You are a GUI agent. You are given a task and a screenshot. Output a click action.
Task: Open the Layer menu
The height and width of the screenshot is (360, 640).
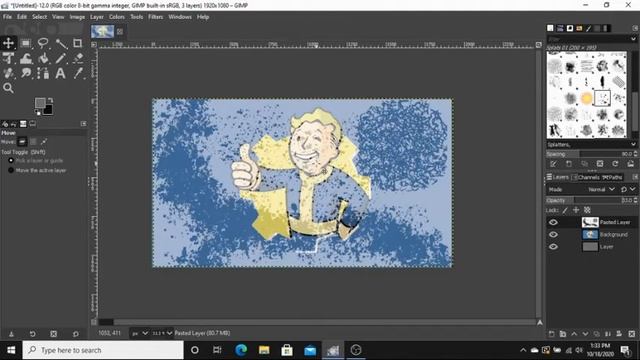(x=97, y=17)
